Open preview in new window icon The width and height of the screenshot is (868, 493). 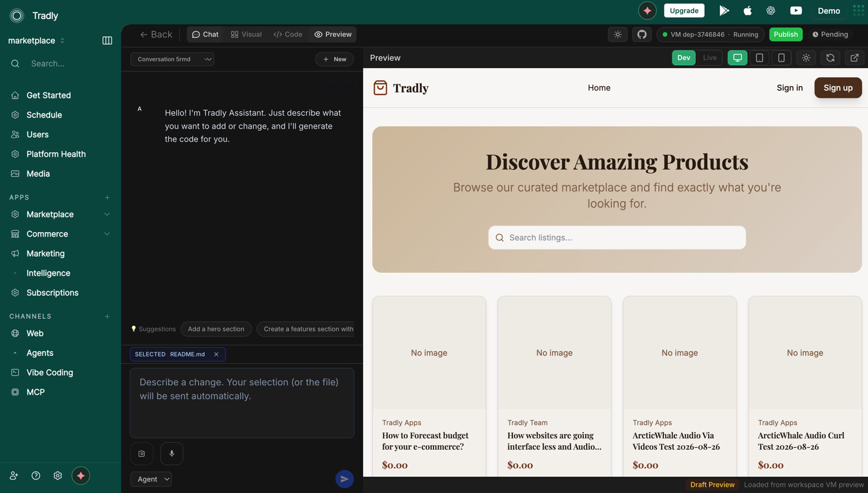pyautogui.click(x=854, y=58)
